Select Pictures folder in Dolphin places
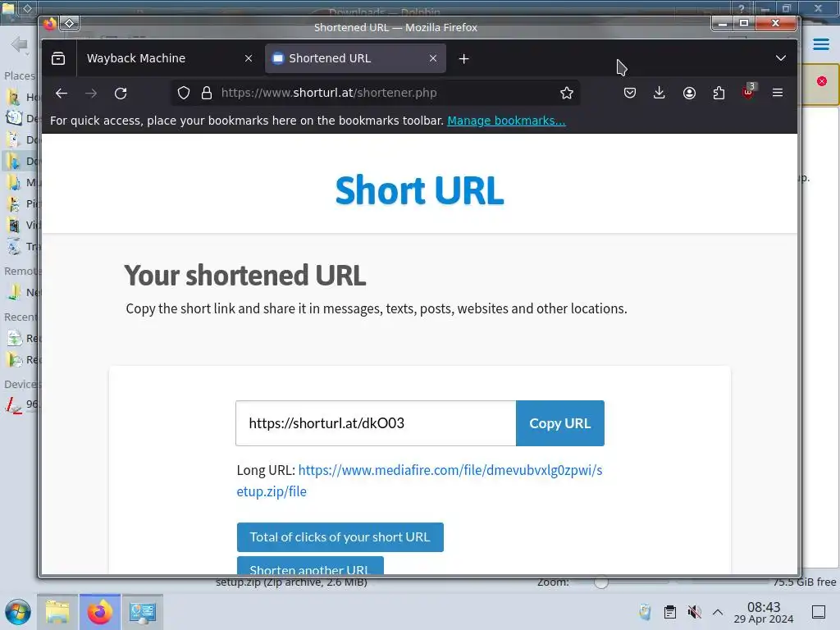The width and height of the screenshot is (840, 630). pyautogui.click(x=21, y=203)
